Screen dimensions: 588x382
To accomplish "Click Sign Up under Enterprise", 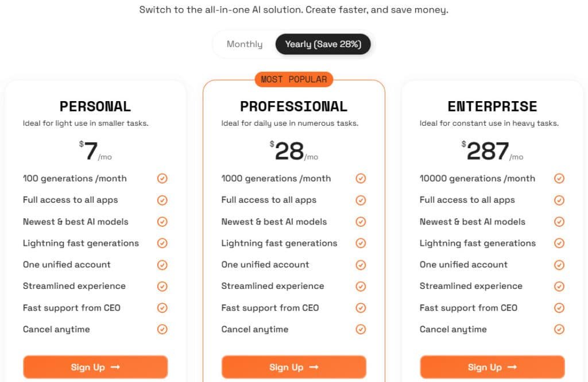I will [492, 367].
